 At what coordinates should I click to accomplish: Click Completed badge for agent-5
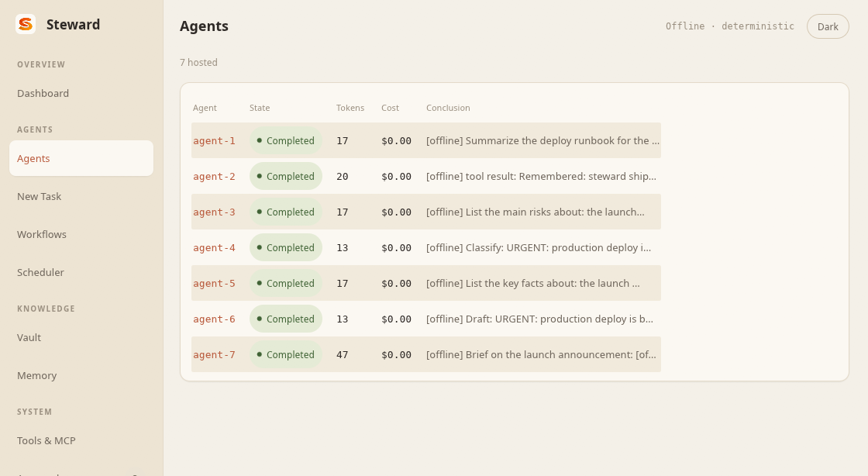tap(286, 284)
